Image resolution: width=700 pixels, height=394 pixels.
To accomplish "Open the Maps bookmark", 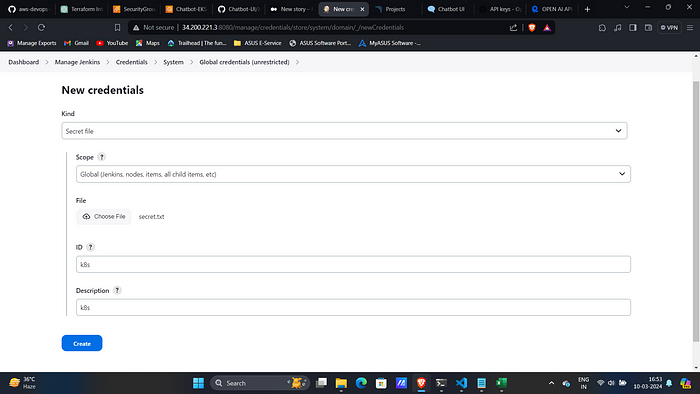I will 147,43.
